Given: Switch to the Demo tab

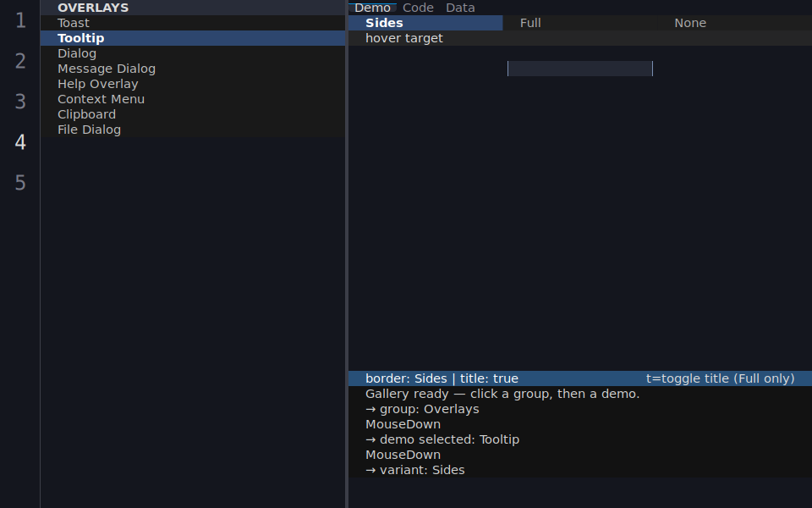Looking at the screenshot, I should click(x=372, y=8).
